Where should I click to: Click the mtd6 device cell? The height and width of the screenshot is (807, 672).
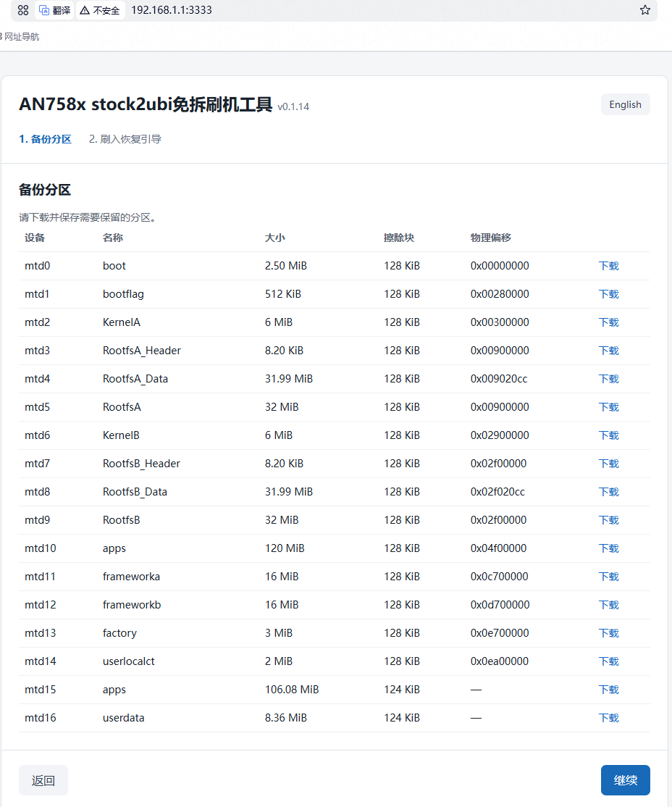pos(37,436)
